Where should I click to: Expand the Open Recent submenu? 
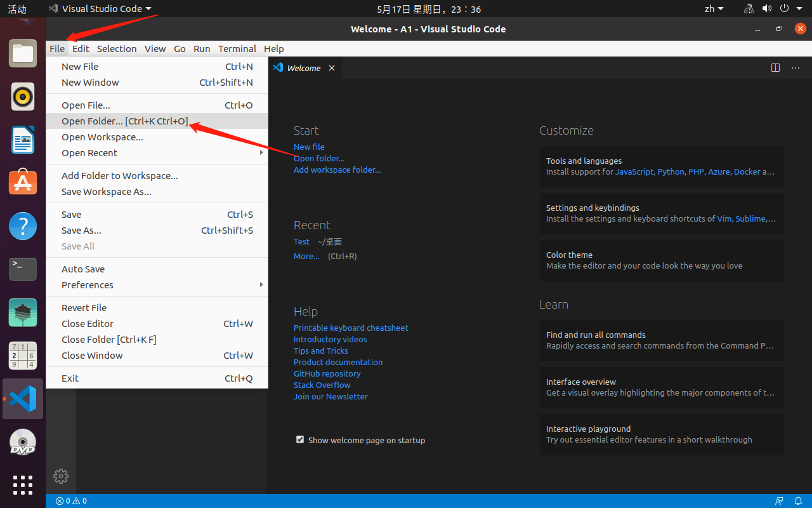pos(157,153)
